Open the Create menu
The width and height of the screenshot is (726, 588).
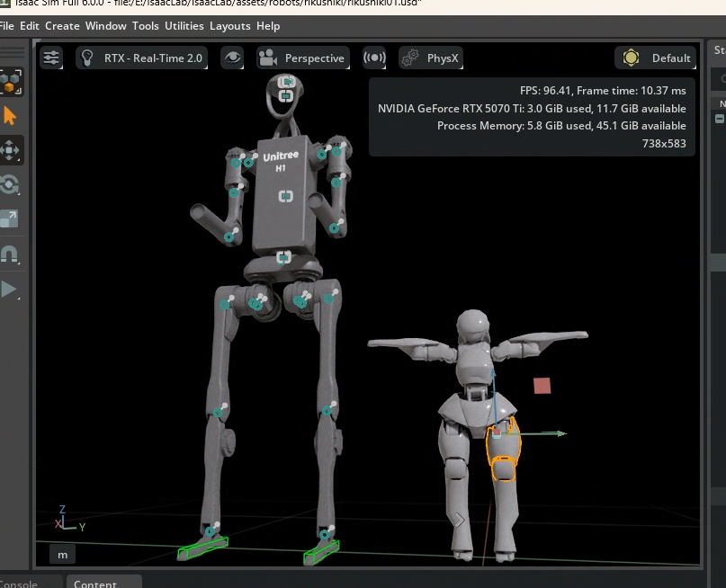(62, 26)
